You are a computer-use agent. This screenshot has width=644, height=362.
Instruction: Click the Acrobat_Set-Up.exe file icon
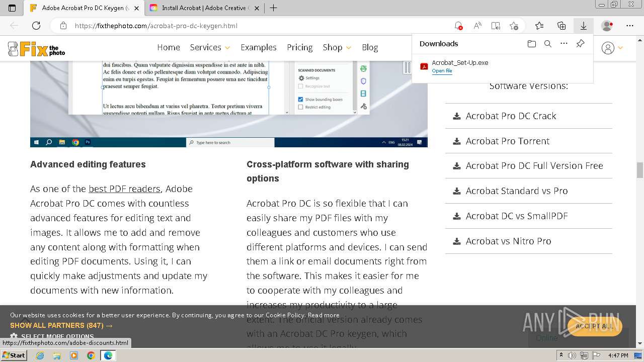(424, 66)
